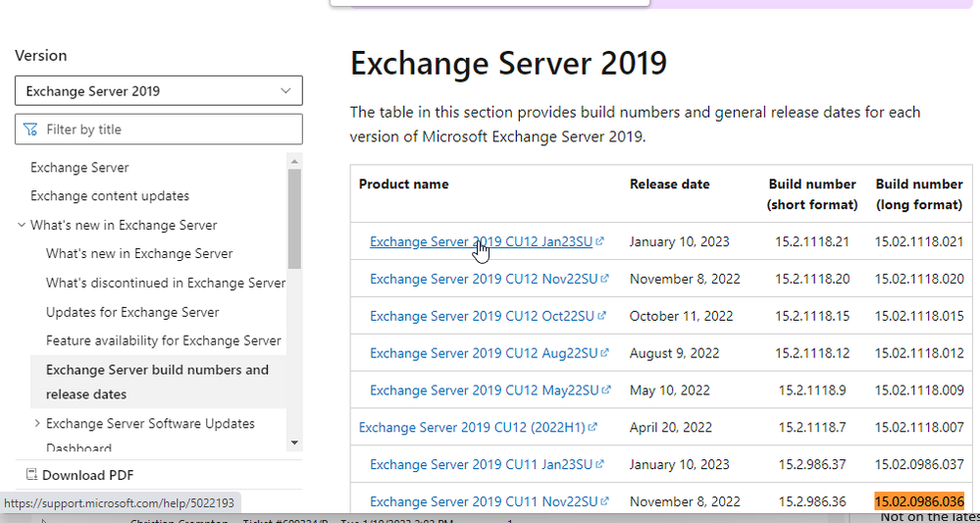
Task: Open Exchange Server 2019 CU12 Oct22SU link
Action: pyautogui.click(x=482, y=316)
